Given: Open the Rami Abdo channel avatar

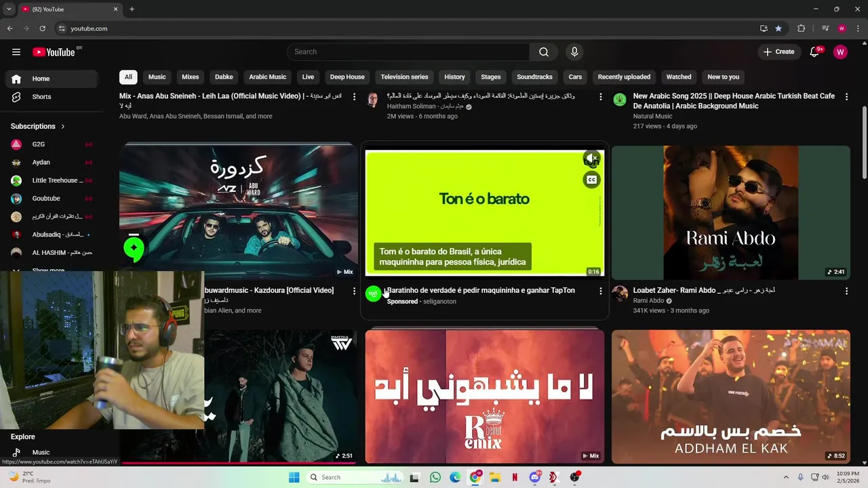Looking at the screenshot, I should [620, 293].
